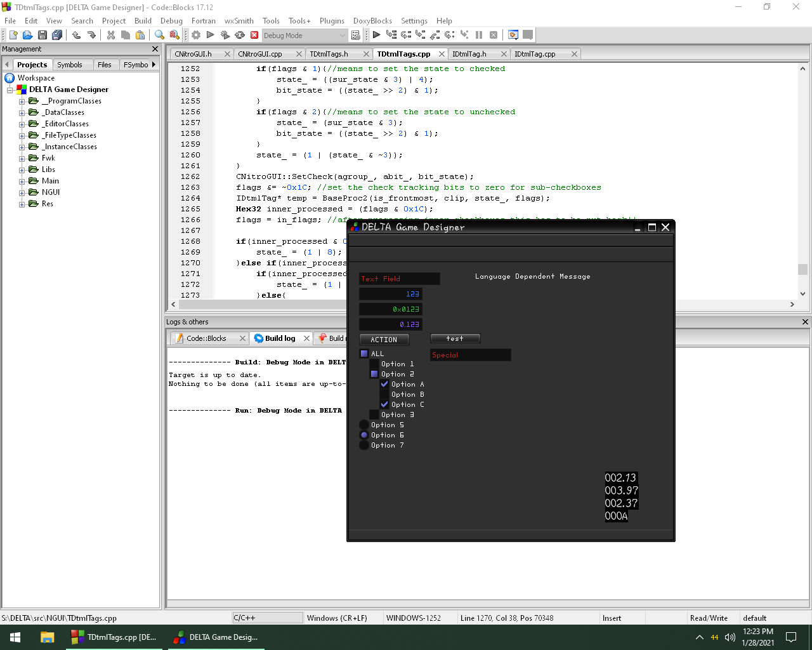Expand the _DataClasses folder in tree
This screenshot has width=812, height=650.
pyautogui.click(x=22, y=113)
